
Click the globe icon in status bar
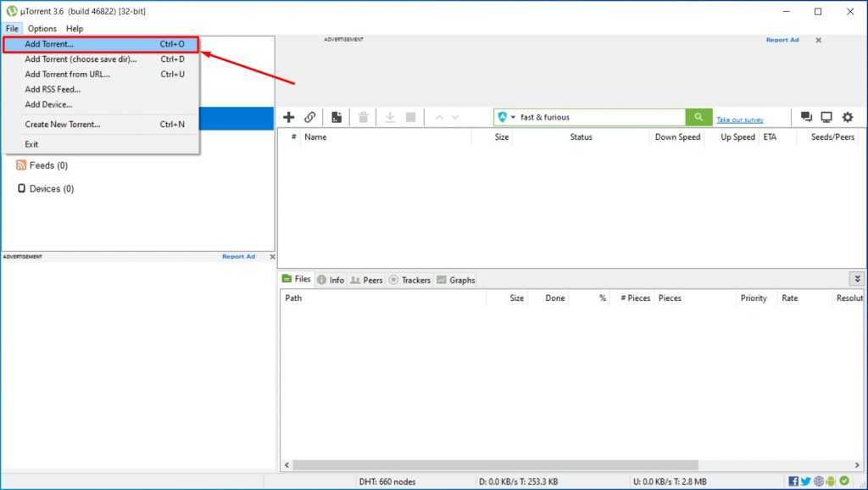[818, 482]
